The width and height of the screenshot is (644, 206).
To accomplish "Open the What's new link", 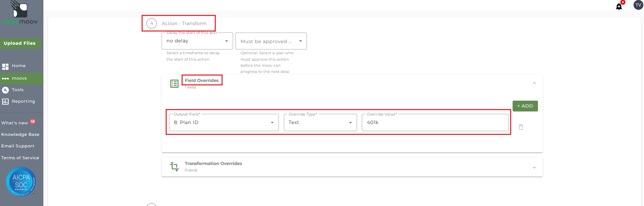I will [x=15, y=123].
